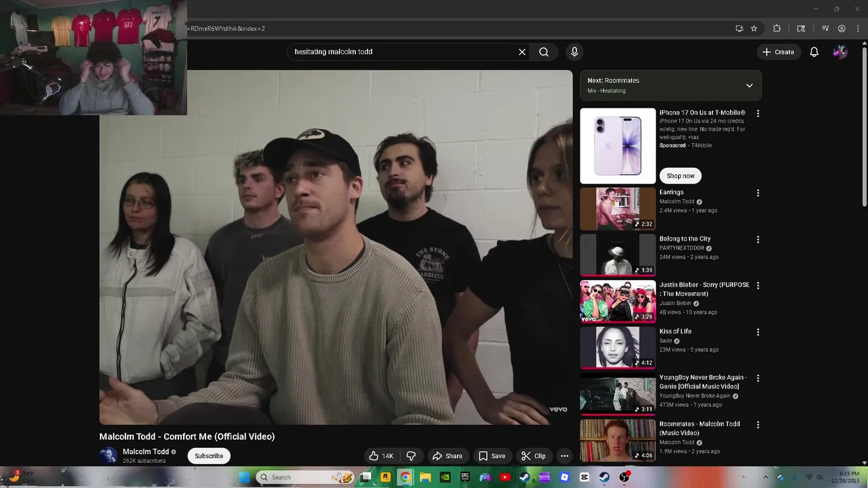This screenshot has width=868, height=488.
Task: Open options menu for Earrings video
Action: pos(758,193)
